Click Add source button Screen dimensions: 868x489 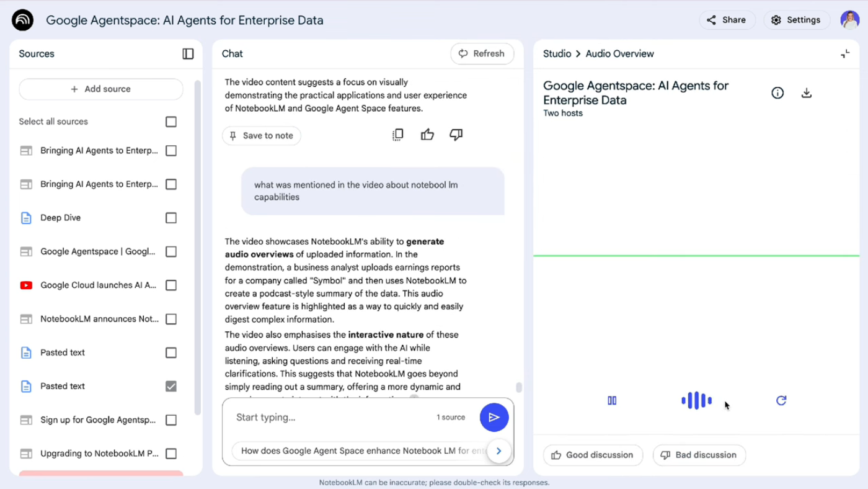pos(101,89)
